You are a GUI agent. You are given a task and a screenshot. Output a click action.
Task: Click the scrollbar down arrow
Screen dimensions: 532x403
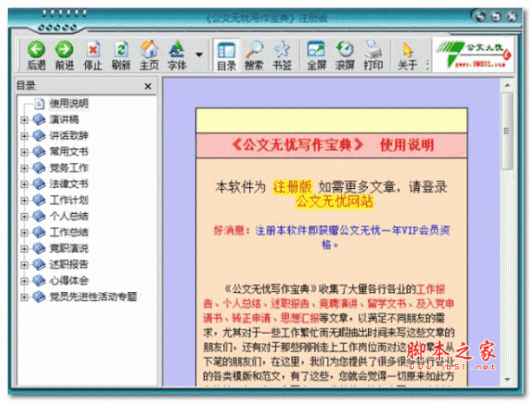pos(507,380)
